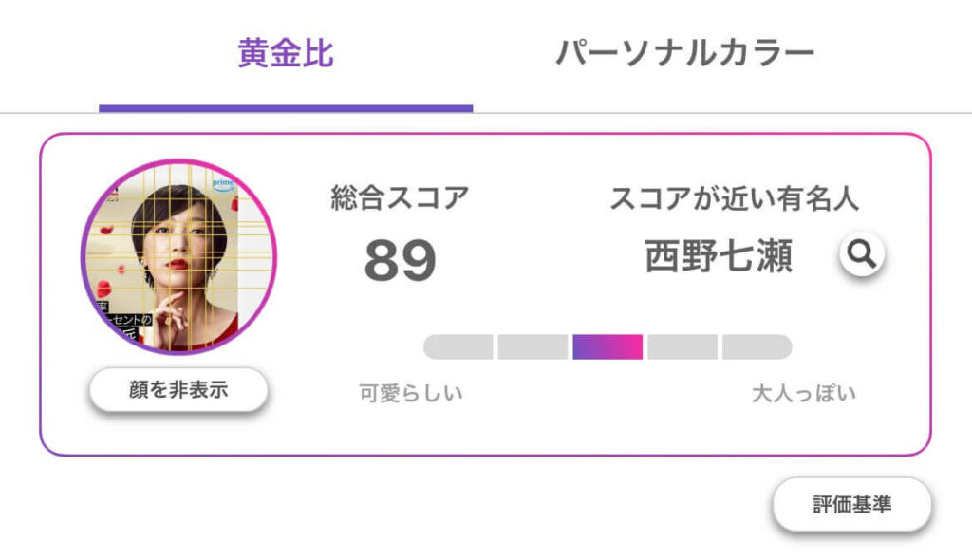Click the score number 89
The width and height of the screenshot is (972, 560).
400,261
